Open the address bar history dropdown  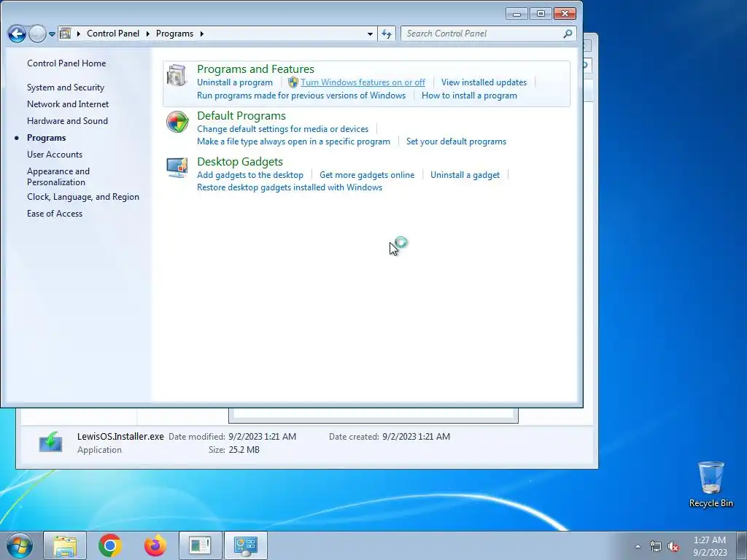pyautogui.click(x=370, y=34)
